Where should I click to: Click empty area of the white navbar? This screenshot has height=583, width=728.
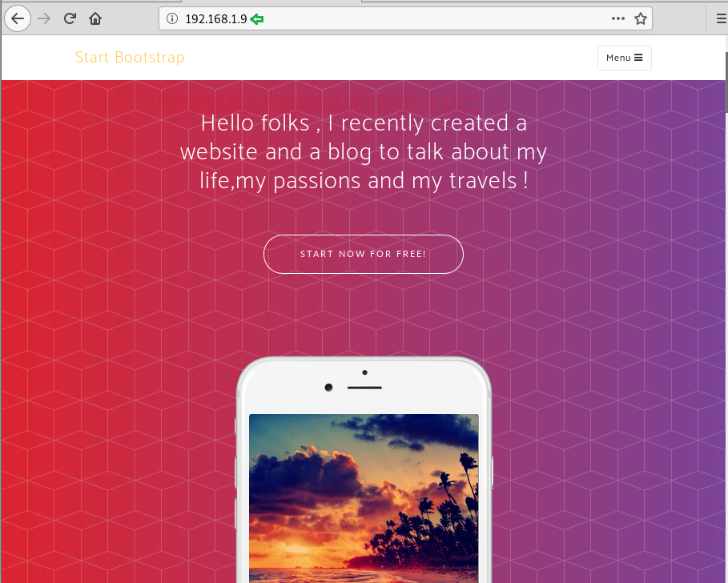tap(390, 58)
